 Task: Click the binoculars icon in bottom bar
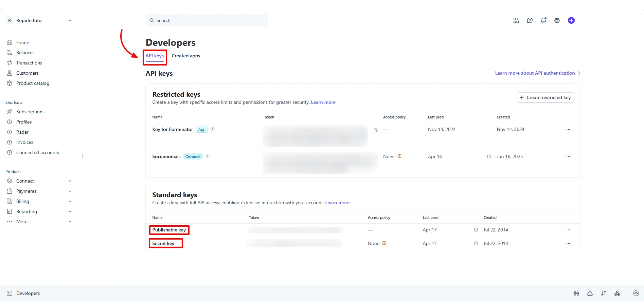click(x=576, y=293)
